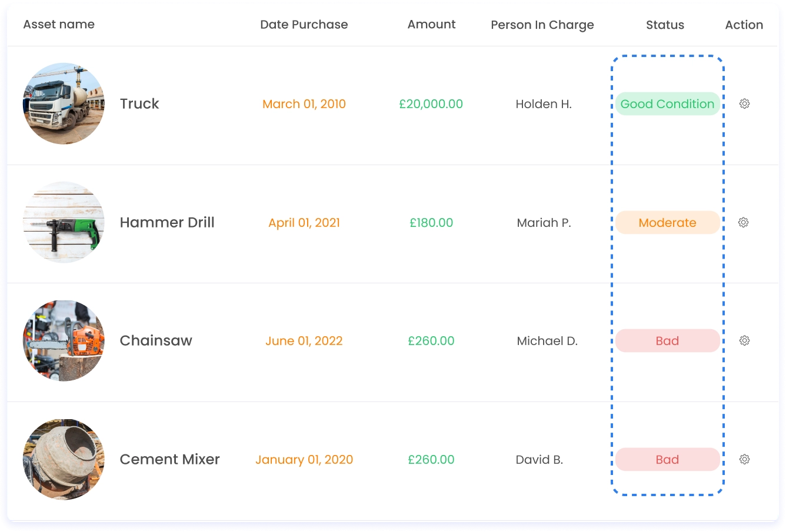Click the date June 01, 2022

(x=304, y=341)
